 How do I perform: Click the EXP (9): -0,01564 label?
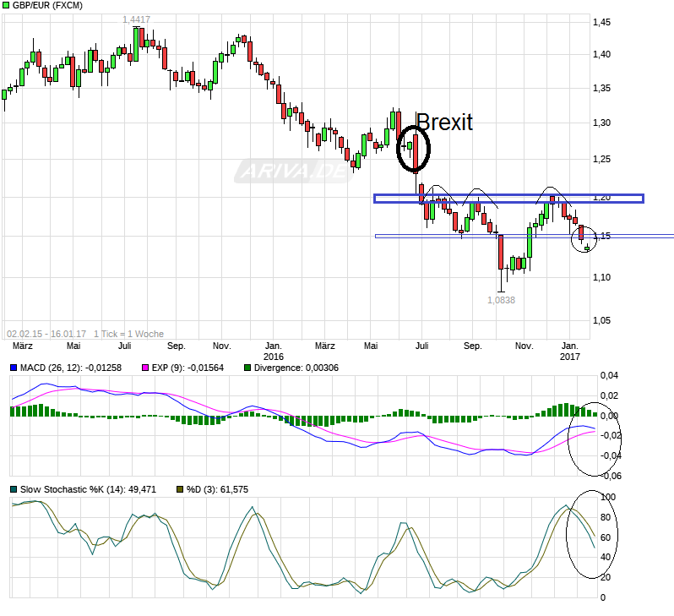pos(188,368)
